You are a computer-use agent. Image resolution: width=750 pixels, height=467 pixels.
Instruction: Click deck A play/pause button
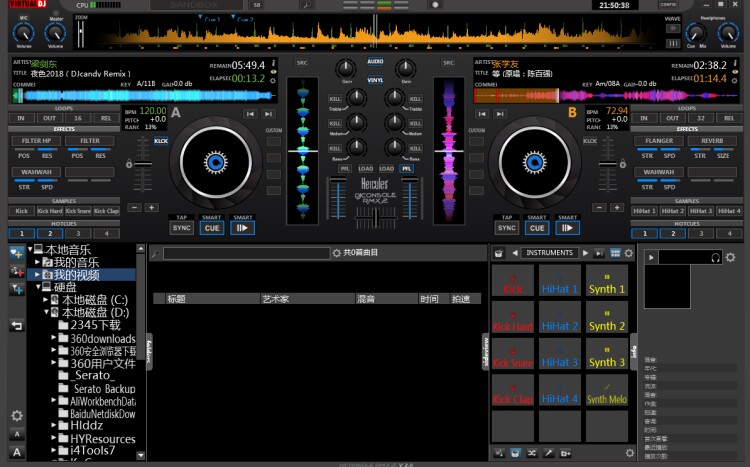(243, 228)
